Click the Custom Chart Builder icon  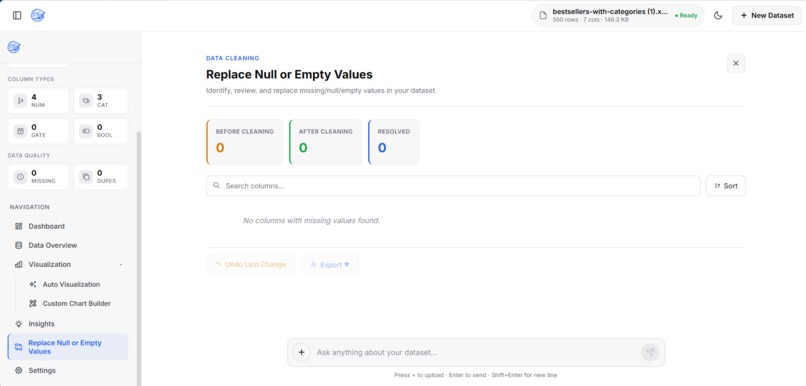pyautogui.click(x=33, y=303)
